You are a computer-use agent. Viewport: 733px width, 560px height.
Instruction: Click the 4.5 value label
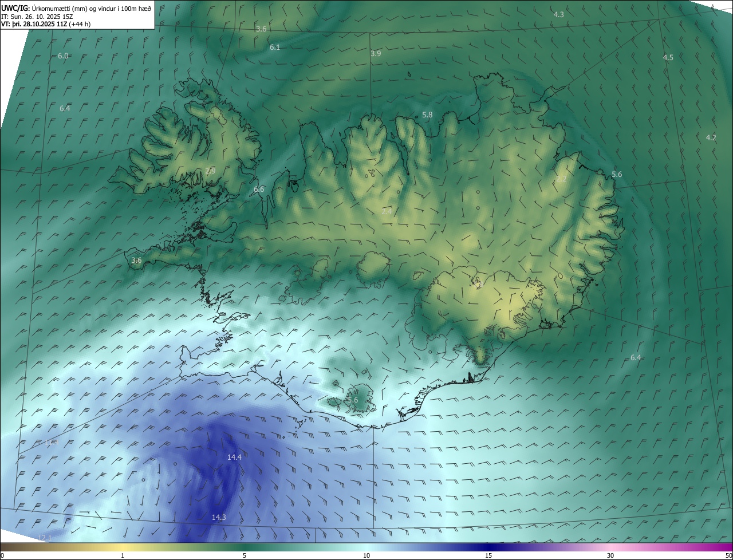[x=668, y=57]
